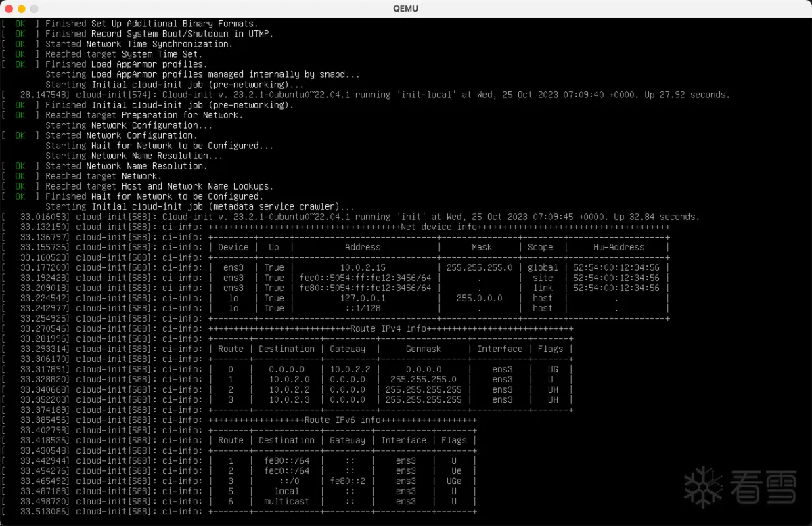Screen dimensions: 812x526
Task: Click the QEMU window title
Action: pos(406,9)
